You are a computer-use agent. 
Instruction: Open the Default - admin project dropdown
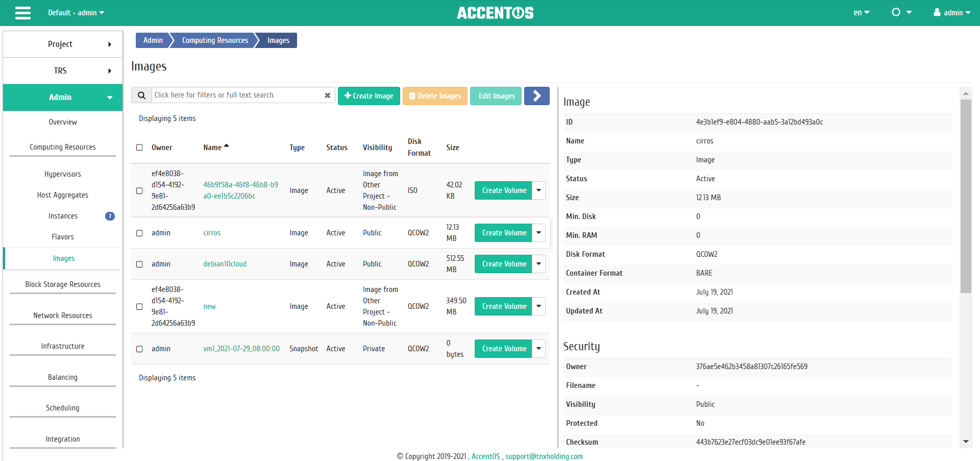[76, 13]
